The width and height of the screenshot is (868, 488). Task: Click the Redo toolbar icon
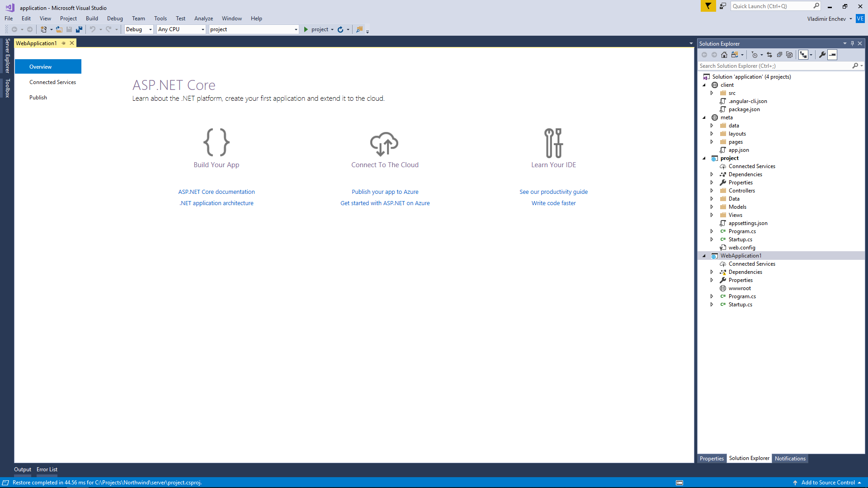(108, 29)
